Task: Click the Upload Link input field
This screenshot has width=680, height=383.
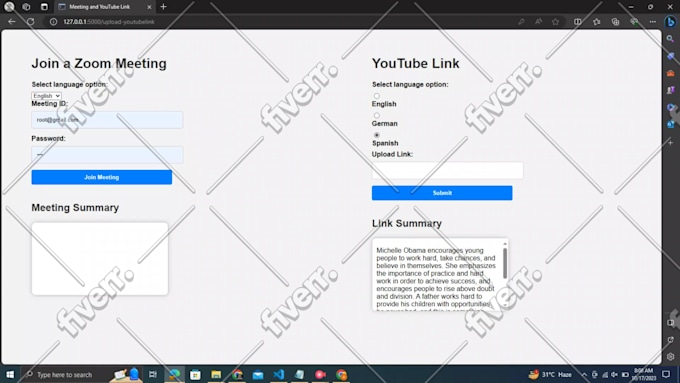Action: coord(448,170)
